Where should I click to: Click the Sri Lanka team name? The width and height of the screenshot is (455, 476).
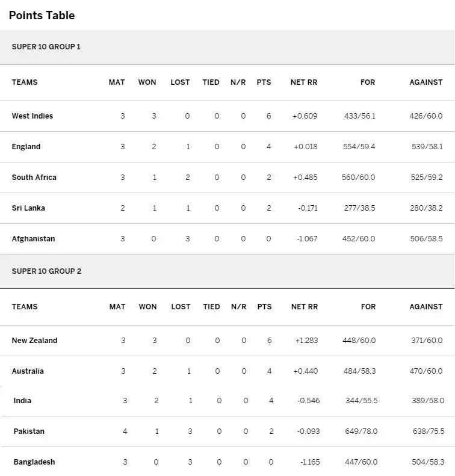pos(28,208)
